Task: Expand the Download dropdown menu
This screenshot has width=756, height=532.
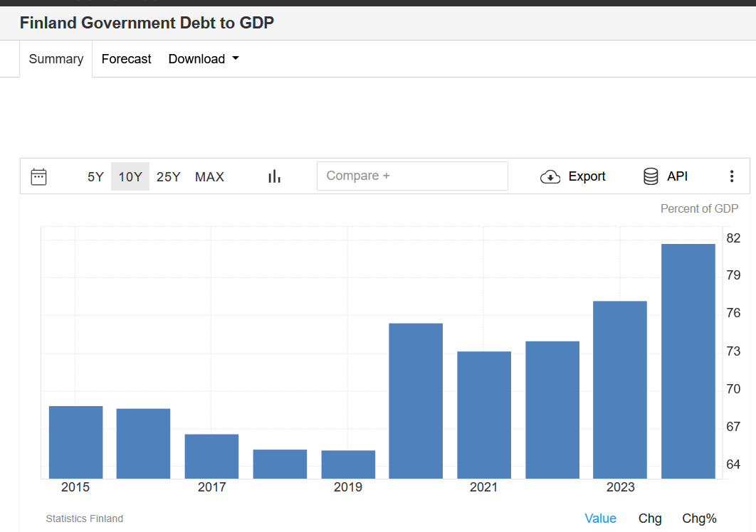Action: 204,59
